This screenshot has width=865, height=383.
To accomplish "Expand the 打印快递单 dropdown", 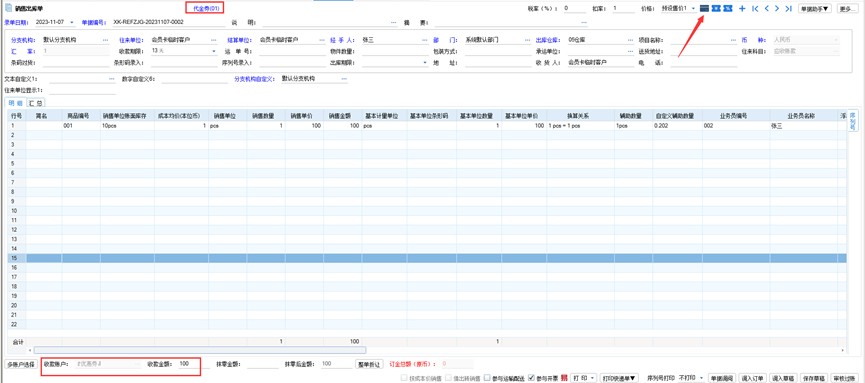I will point(620,378).
